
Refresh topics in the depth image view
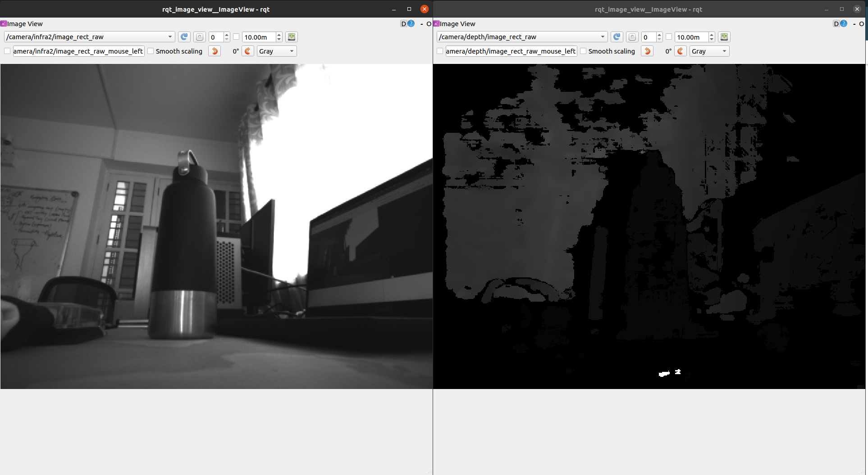617,37
